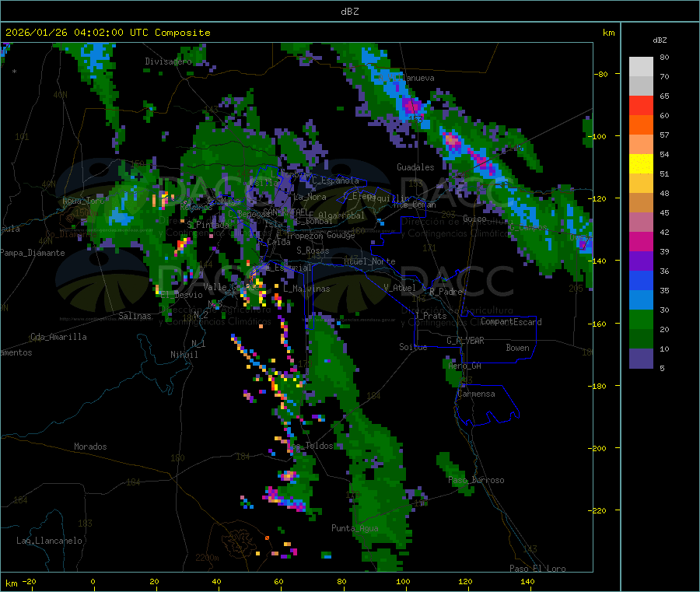The height and width of the screenshot is (592, 700).
Task: Click the Cda_Amarilla location label
Action: coord(58,337)
